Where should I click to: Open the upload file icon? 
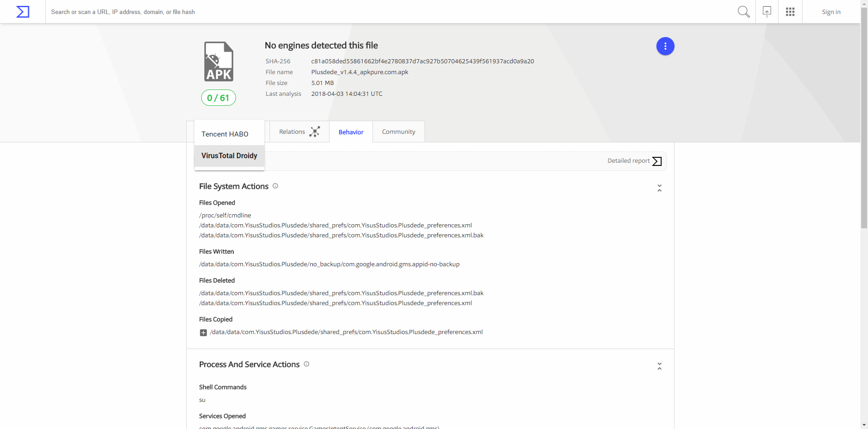[767, 12]
